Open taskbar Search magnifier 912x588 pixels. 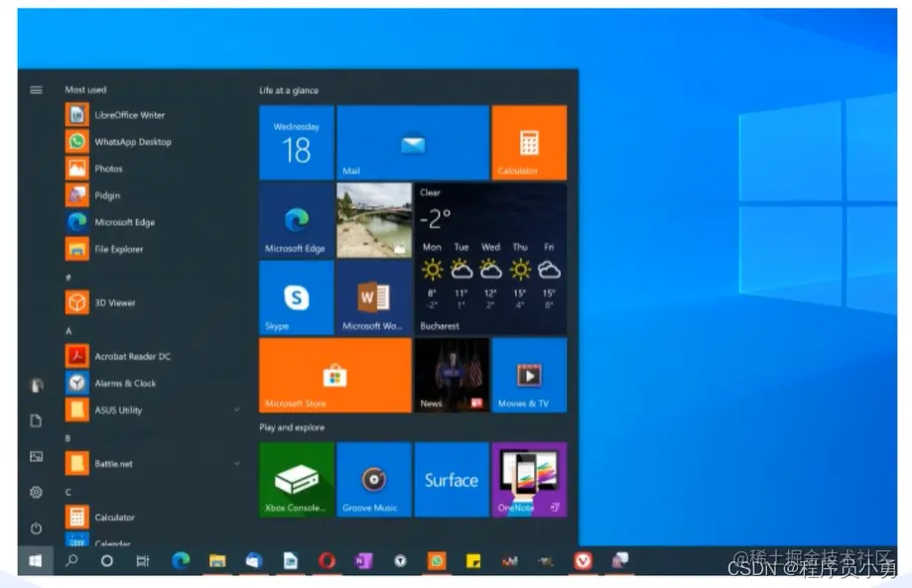(72, 560)
